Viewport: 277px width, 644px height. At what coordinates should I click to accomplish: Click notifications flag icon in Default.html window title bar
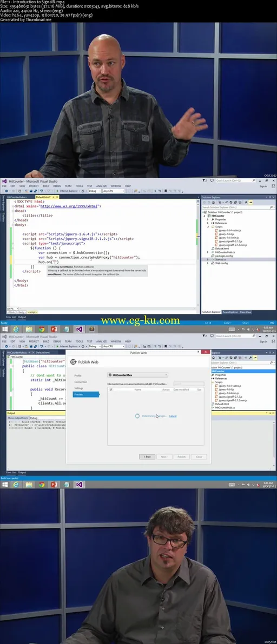coord(205,181)
